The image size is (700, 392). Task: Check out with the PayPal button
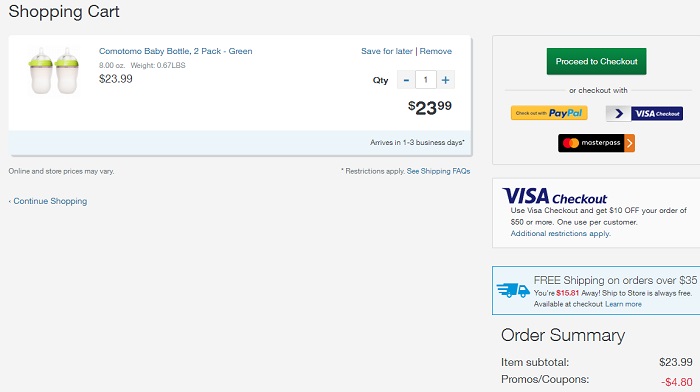549,113
